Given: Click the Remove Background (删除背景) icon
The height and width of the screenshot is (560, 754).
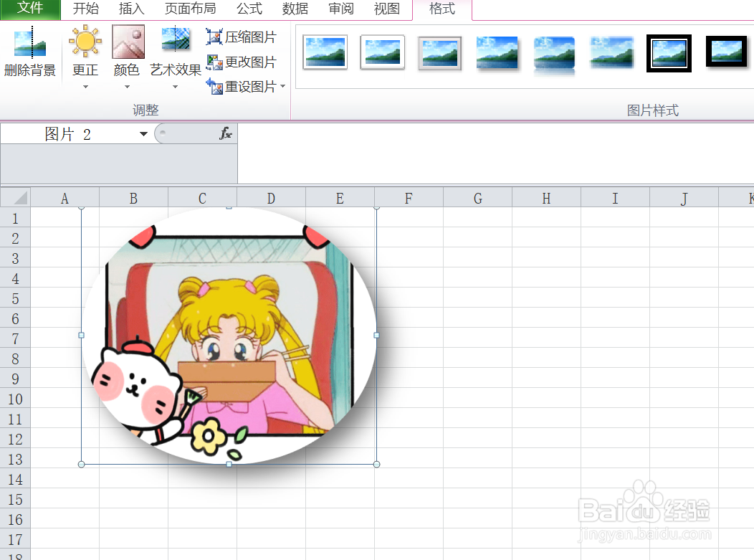Looking at the screenshot, I should point(30,42).
